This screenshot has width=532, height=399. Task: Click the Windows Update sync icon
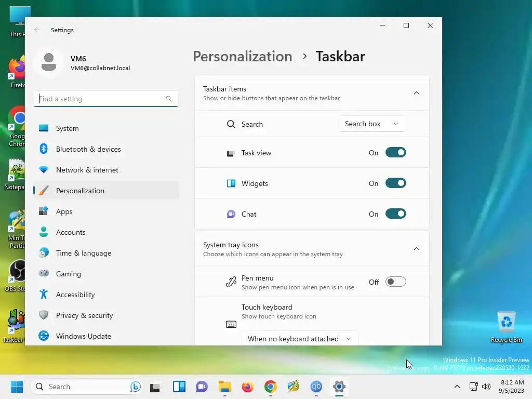pos(44,336)
